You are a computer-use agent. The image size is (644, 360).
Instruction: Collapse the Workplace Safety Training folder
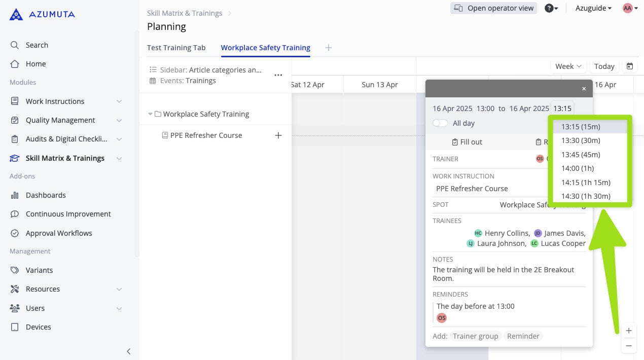point(150,114)
